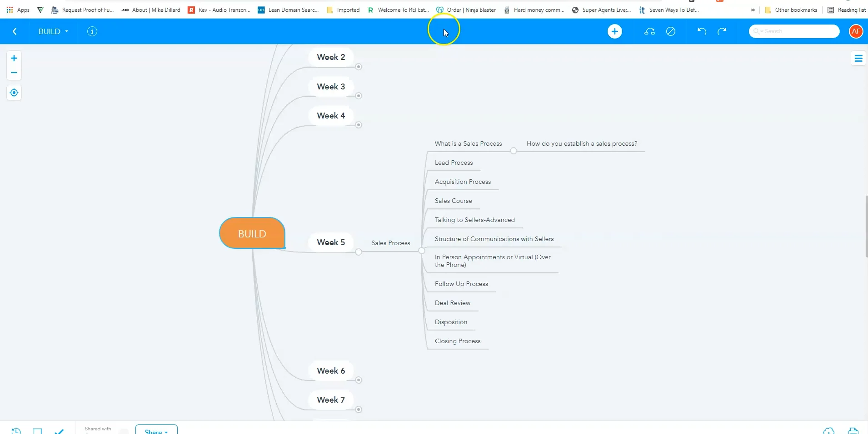Screen dimensions: 868x434
Task: Open the Order | Ninja Blaster bookmark
Action: [x=466, y=10]
